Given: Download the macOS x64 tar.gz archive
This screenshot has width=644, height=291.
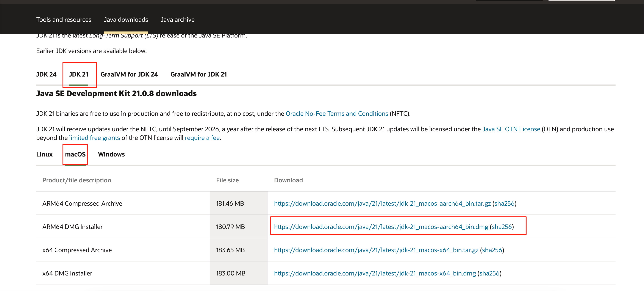Looking at the screenshot, I should (x=376, y=250).
